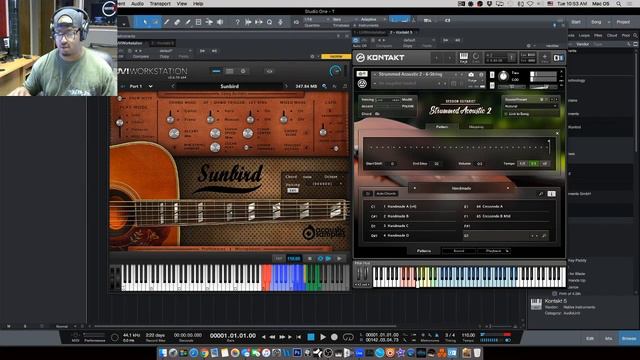Image resolution: width=640 pixels, height=360 pixels.
Task: Click the search magnifier in UVI preset bar
Action: pos(324,86)
